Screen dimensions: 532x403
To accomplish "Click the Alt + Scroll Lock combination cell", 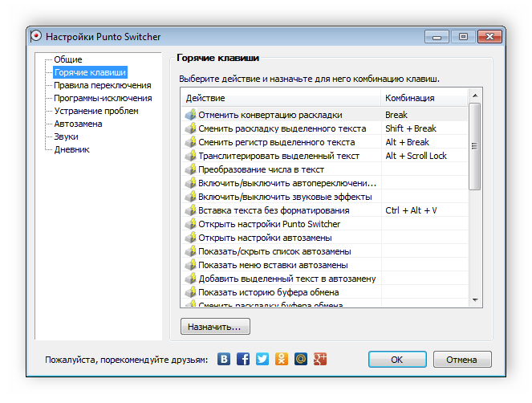I will pos(424,156).
